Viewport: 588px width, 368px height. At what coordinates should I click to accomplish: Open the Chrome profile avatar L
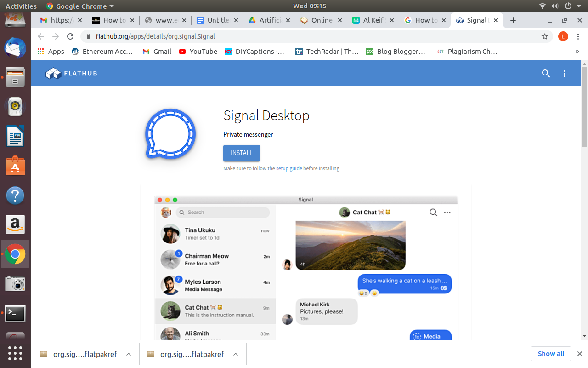[x=563, y=36]
